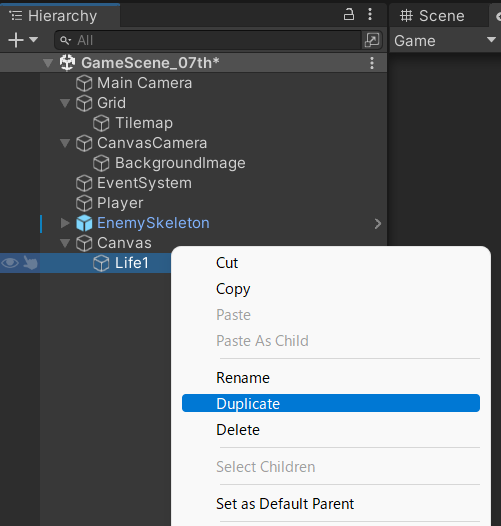Click the Grid cube icon
This screenshot has width=501, height=526.
coord(84,103)
